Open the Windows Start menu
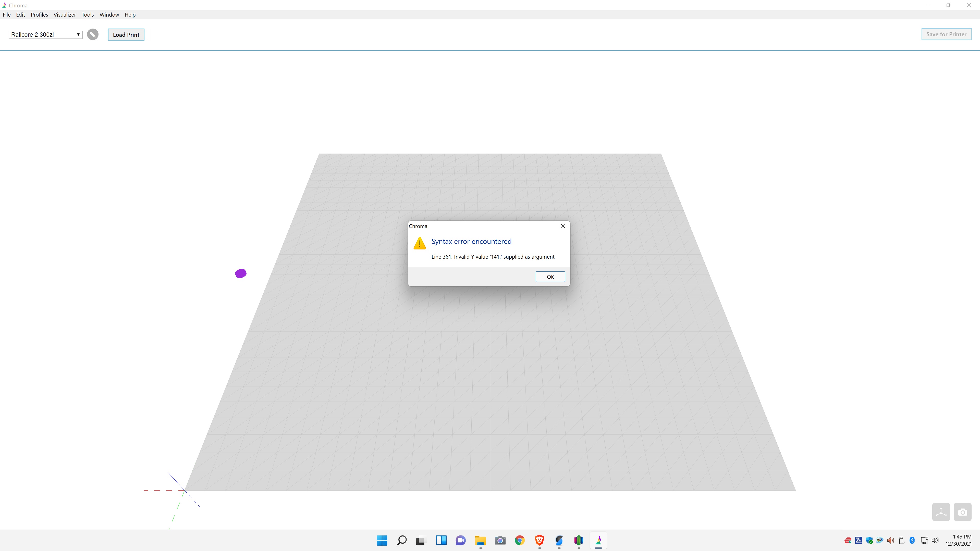This screenshot has width=980, height=551. (x=382, y=540)
